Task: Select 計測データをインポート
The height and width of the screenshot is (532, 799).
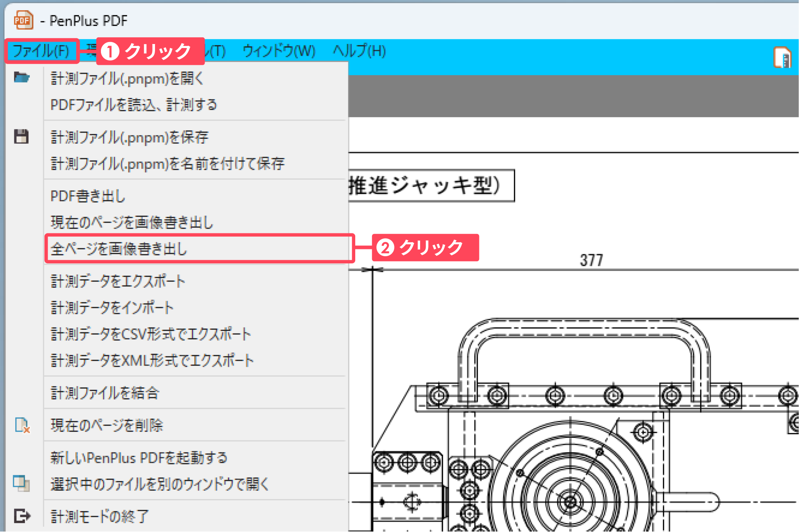Action: point(112,308)
